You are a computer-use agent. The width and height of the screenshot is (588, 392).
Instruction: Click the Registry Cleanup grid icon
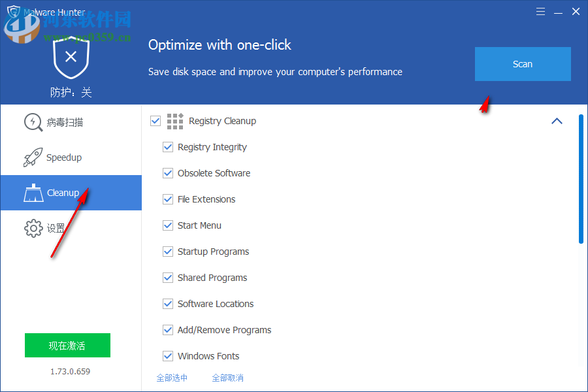(174, 121)
